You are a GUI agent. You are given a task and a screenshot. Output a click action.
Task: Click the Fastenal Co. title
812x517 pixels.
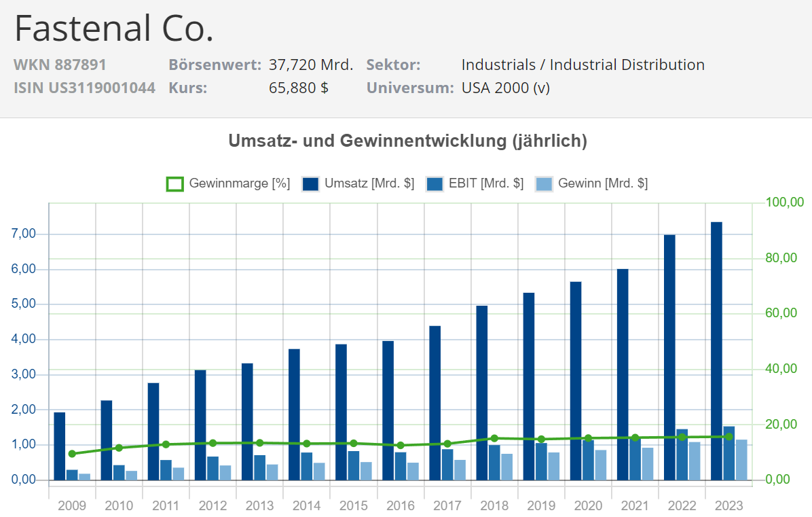tap(114, 29)
